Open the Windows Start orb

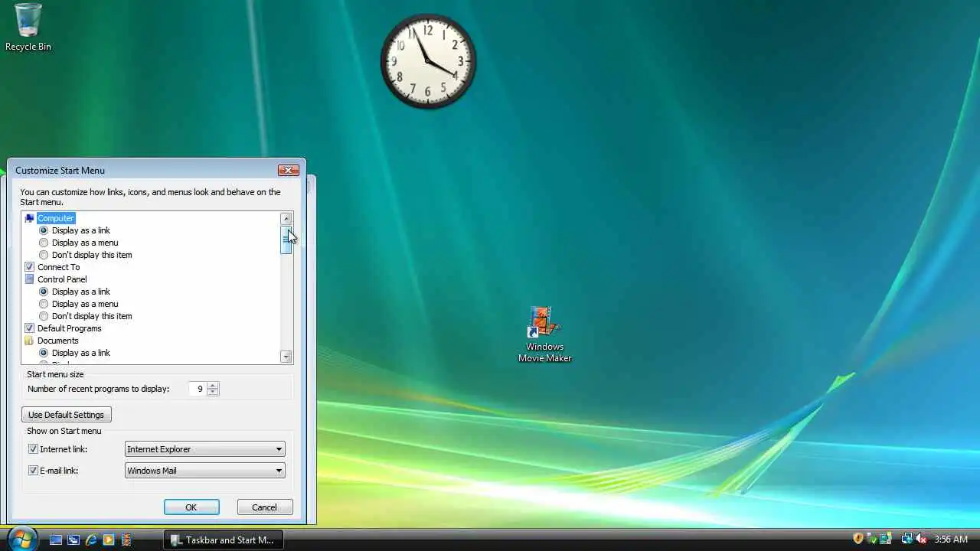click(x=21, y=539)
